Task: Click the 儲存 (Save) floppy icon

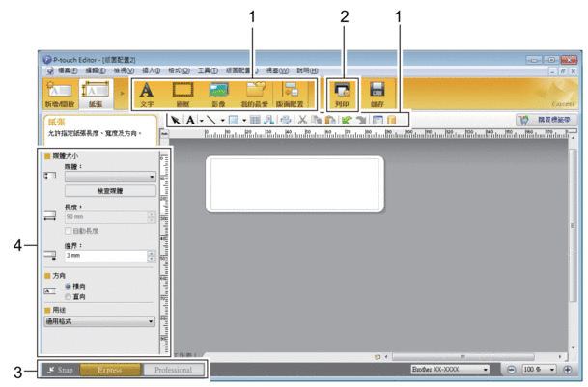Action: click(x=378, y=94)
